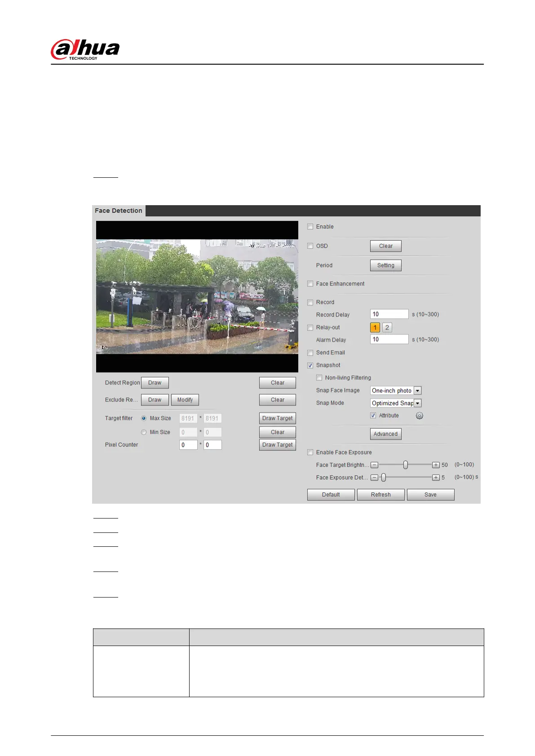Adjust the Face Target Brightness slider handle
The width and height of the screenshot is (535, 756).
pyautogui.click(x=406, y=465)
